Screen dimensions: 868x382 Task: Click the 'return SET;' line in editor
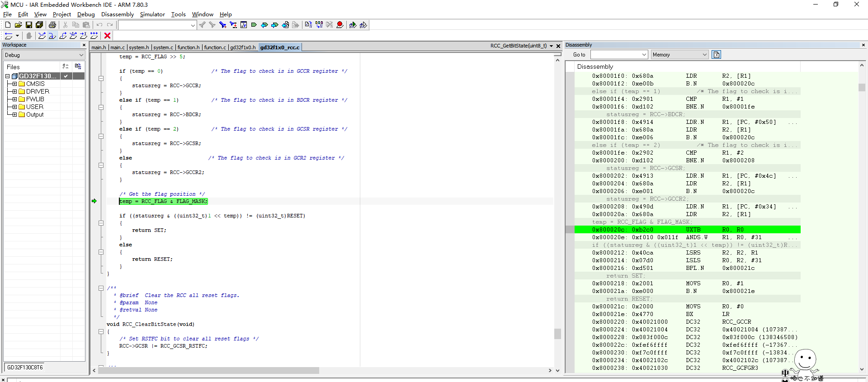149,230
